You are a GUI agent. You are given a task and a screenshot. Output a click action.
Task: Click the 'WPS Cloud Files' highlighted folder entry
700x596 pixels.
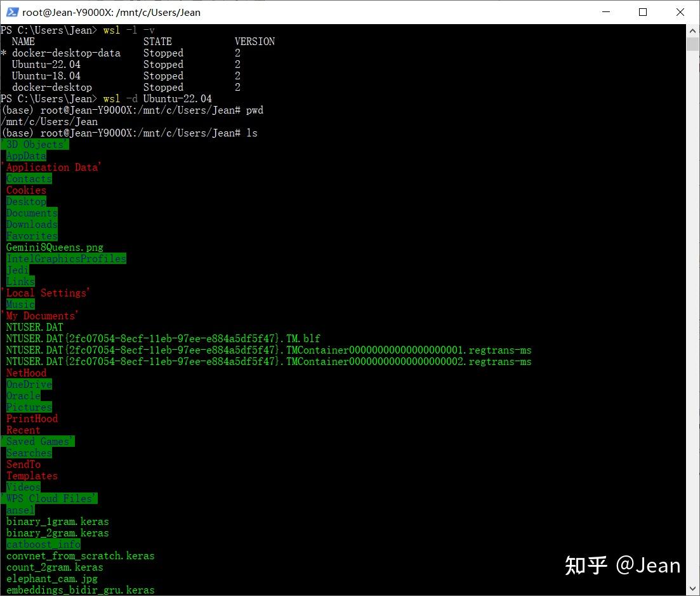[51, 498]
